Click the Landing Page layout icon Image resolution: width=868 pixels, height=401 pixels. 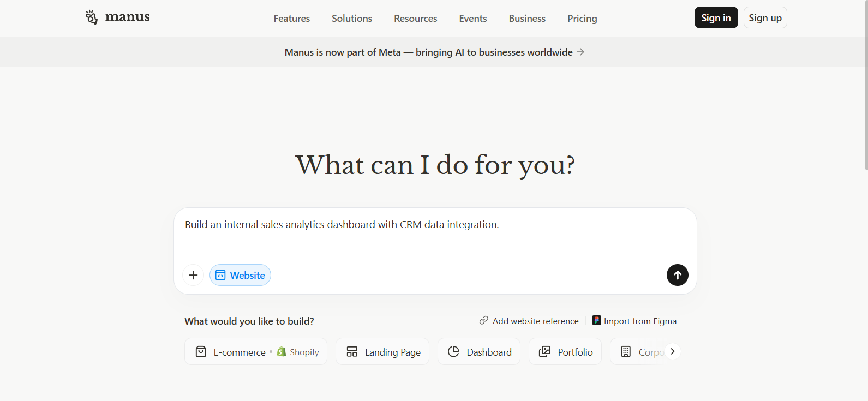coord(352,352)
